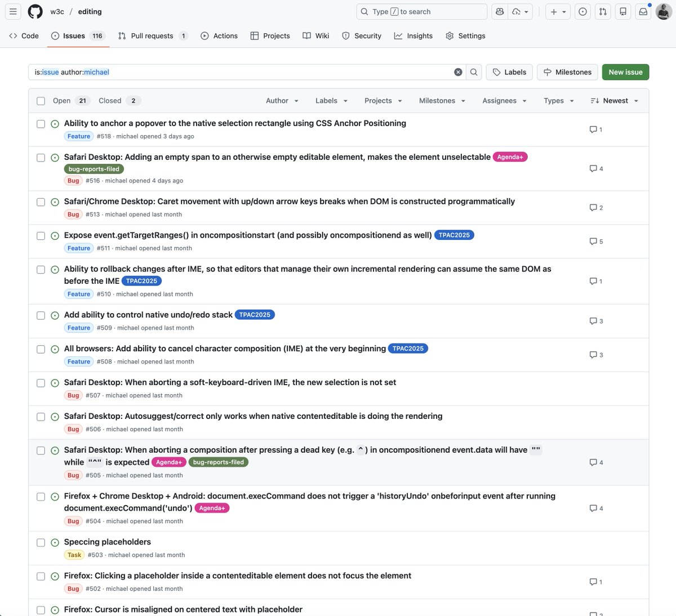Open the pull requests icon in header

603,11
